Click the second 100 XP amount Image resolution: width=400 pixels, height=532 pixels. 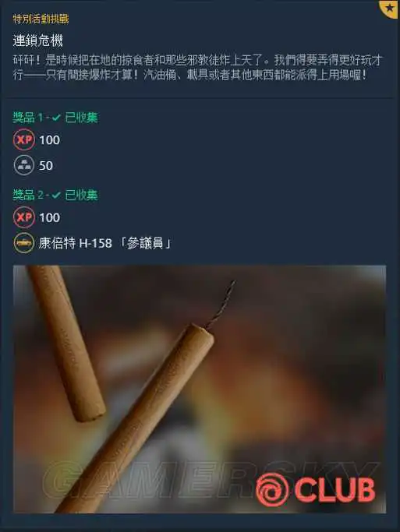click(50, 217)
